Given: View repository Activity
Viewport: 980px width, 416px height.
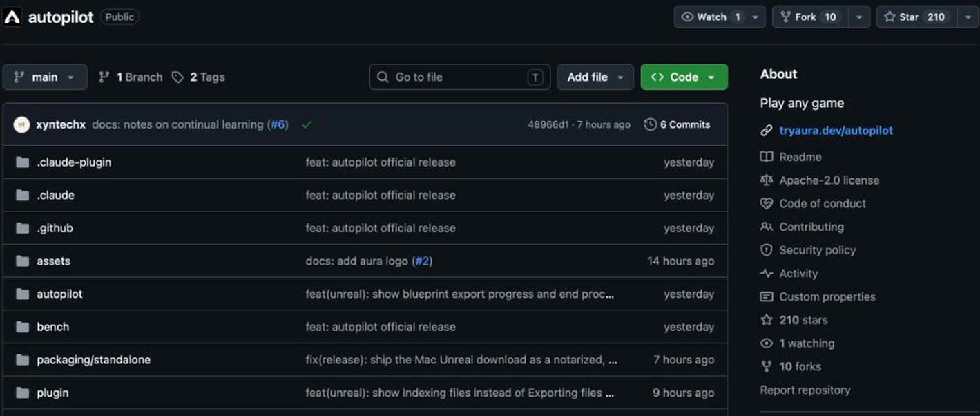Looking at the screenshot, I should coord(798,274).
